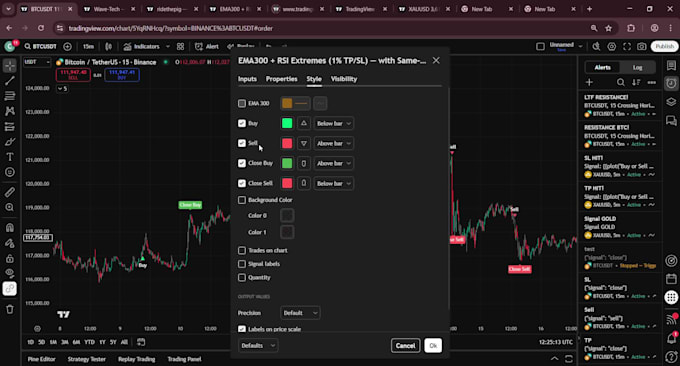The height and width of the screenshot is (366, 680).
Task: Select the ruler measure tool
Action: tap(10, 192)
